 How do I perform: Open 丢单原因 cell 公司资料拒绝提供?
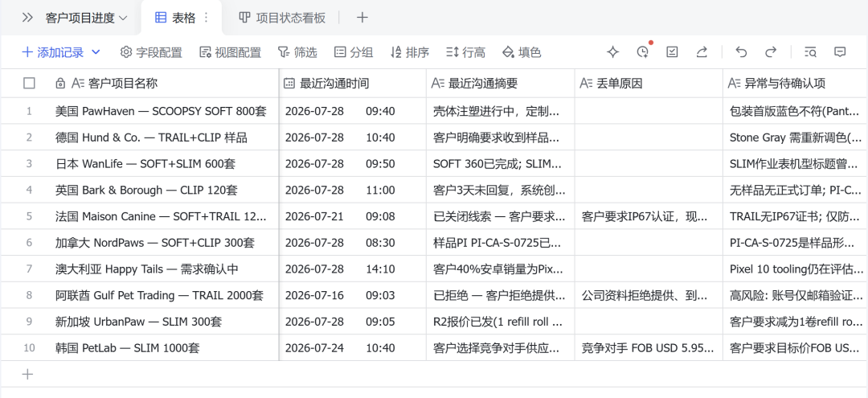coord(649,295)
